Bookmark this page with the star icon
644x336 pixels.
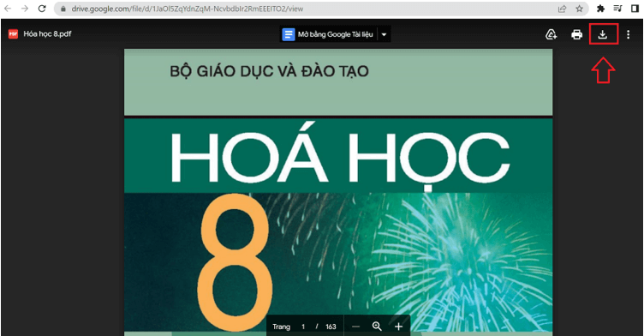coord(579,9)
